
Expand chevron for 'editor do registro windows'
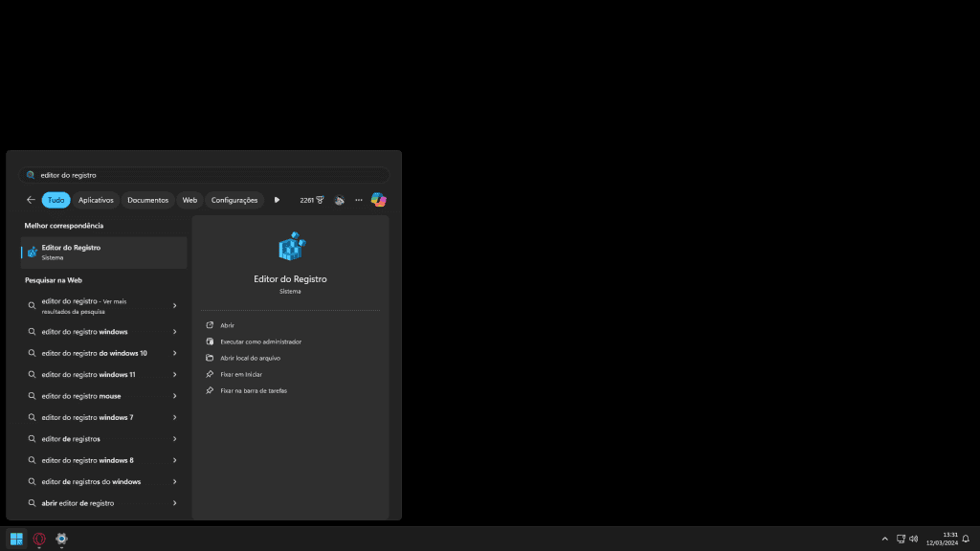click(x=175, y=332)
